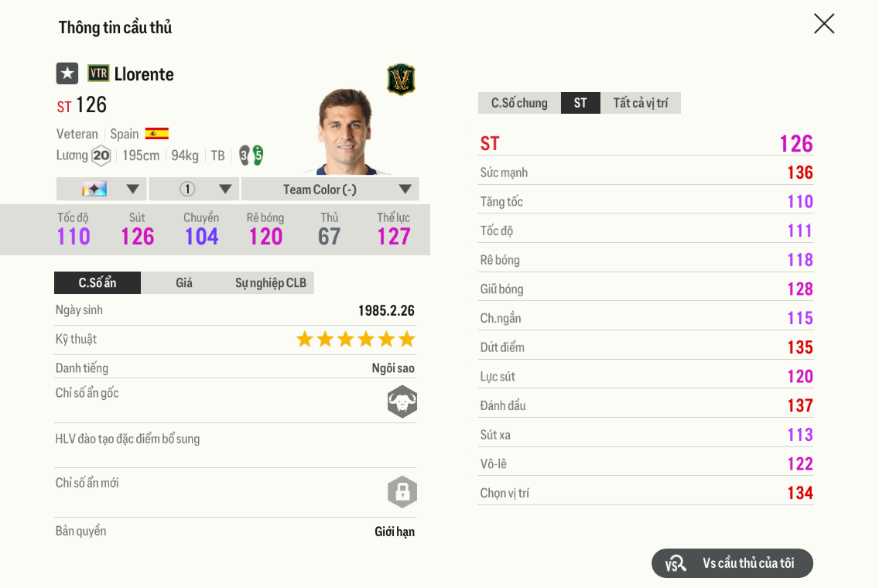Click the gold V emblem above the portrait
The height and width of the screenshot is (588, 879).
point(401,78)
